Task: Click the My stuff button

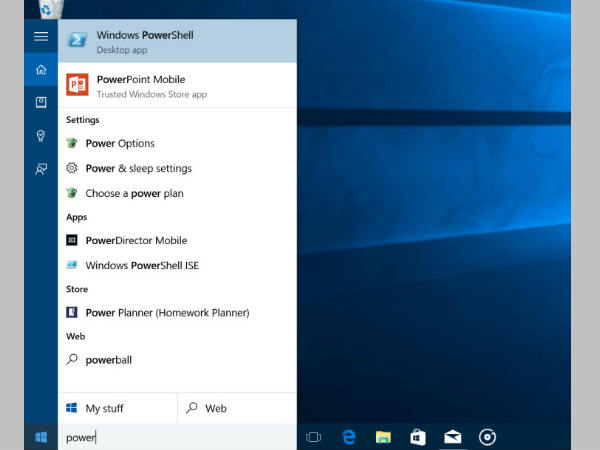Action: tap(117, 408)
